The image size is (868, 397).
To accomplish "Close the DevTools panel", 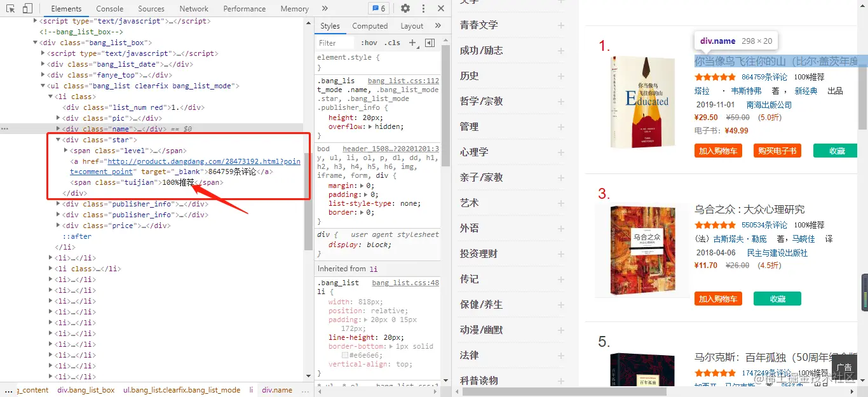I will (x=441, y=9).
